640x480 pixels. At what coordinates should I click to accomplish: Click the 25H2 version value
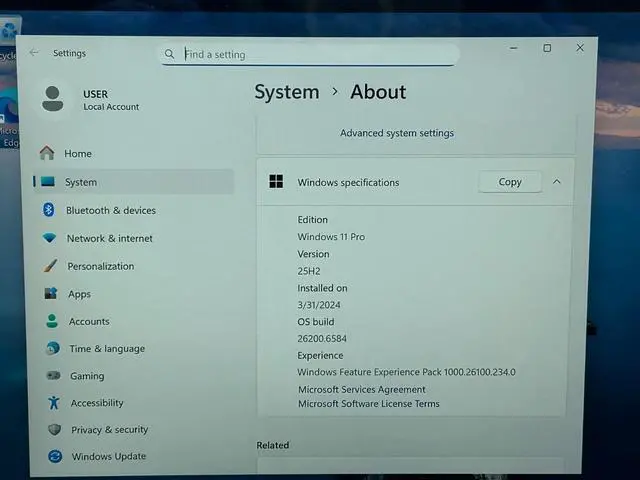pos(309,271)
